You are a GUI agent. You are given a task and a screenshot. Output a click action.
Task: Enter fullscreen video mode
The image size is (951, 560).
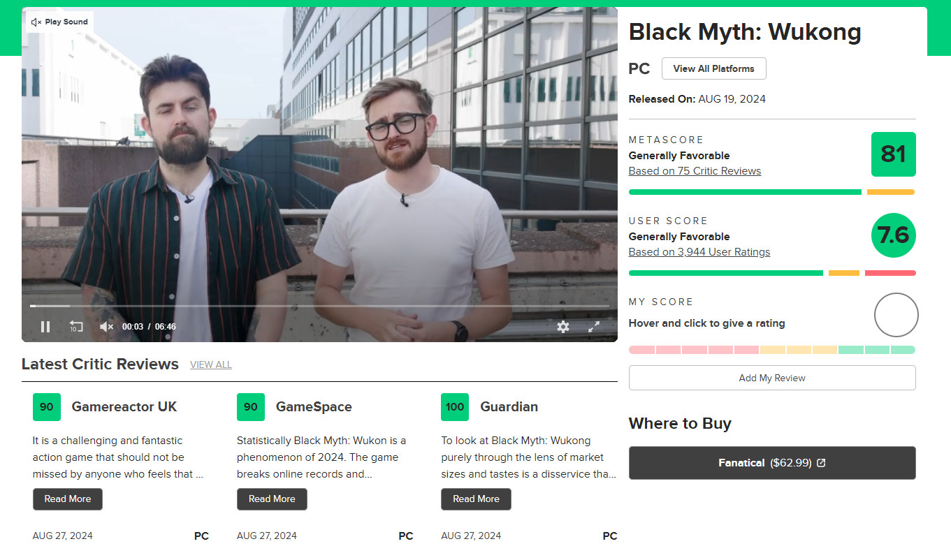(594, 327)
